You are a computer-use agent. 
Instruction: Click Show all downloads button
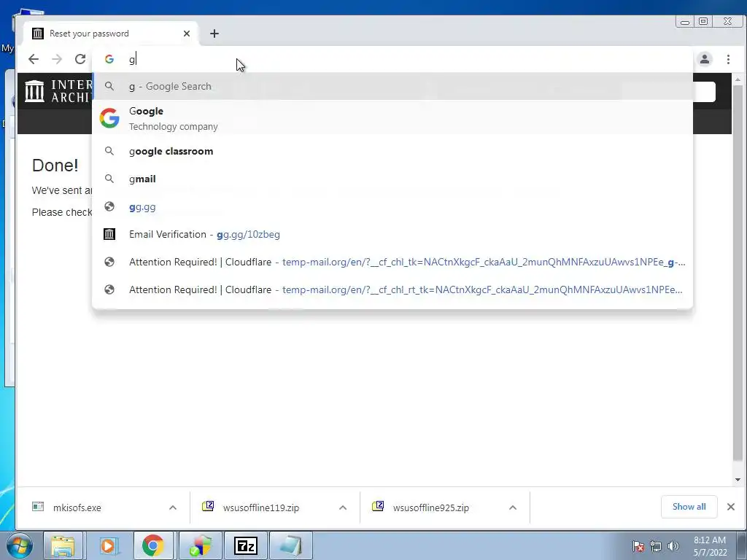(689, 507)
